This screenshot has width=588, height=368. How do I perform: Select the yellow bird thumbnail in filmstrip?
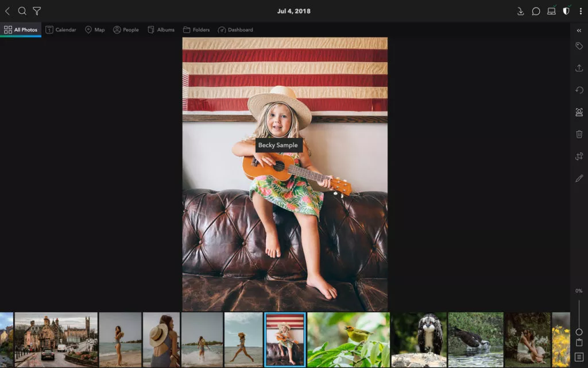[x=348, y=339]
